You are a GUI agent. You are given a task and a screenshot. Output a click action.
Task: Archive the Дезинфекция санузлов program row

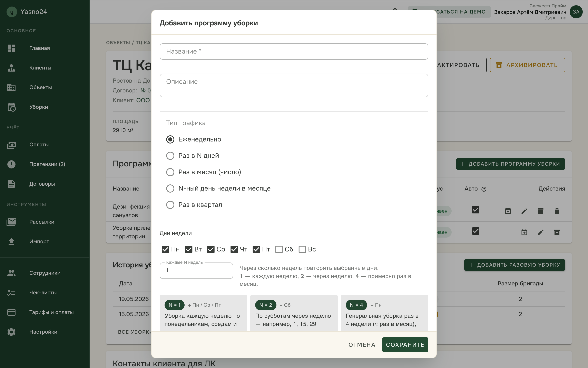[x=540, y=211]
